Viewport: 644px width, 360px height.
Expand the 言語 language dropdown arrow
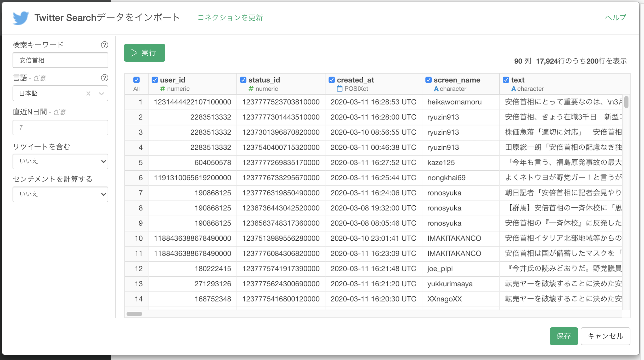101,94
